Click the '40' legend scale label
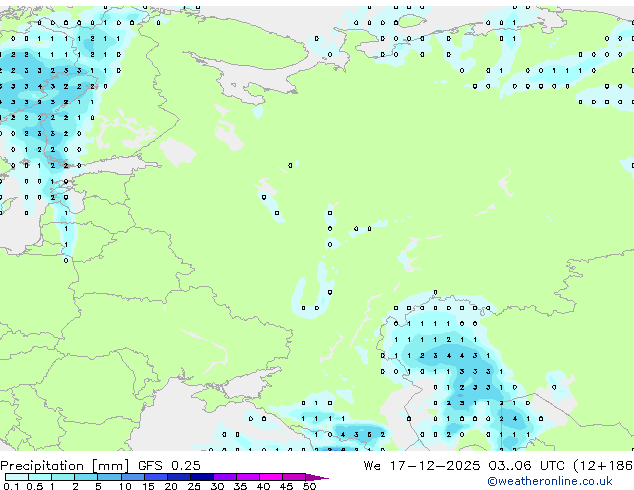The height and width of the screenshot is (490, 634). (x=263, y=486)
